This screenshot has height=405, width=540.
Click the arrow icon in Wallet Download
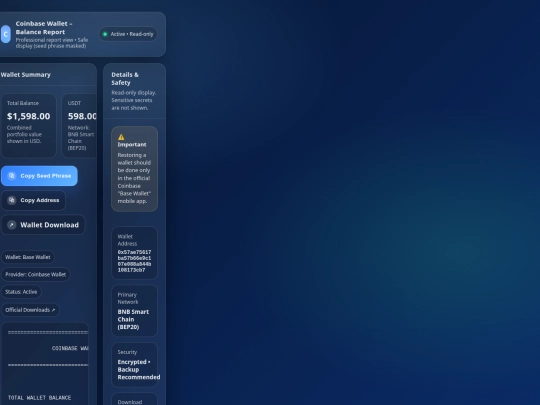click(12, 225)
